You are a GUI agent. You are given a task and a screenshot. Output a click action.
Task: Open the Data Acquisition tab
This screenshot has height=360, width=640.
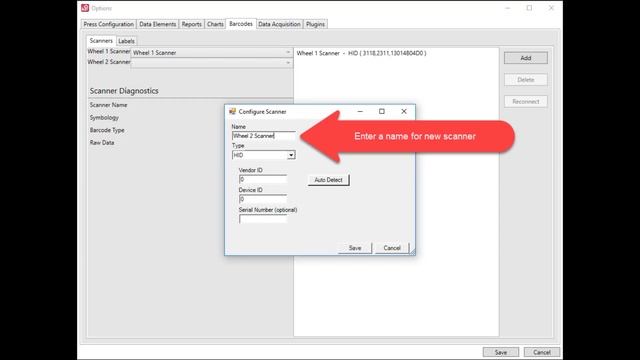click(279, 24)
